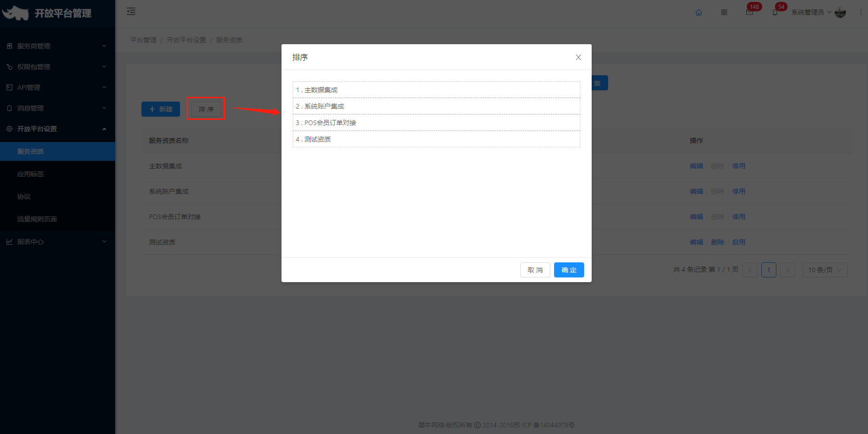Click 启用 for 测试资质 row
Screen dimensions: 868x434
coord(739,242)
